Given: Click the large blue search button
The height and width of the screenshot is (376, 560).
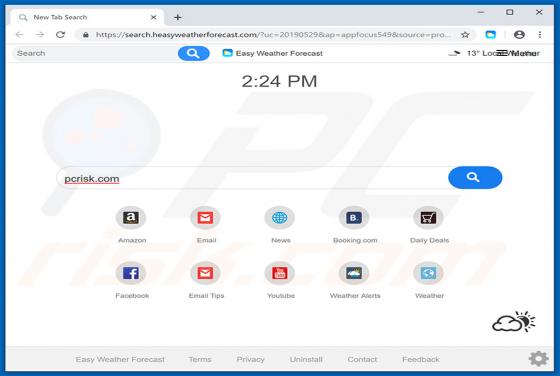Looking at the screenshot, I should click(x=475, y=177).
